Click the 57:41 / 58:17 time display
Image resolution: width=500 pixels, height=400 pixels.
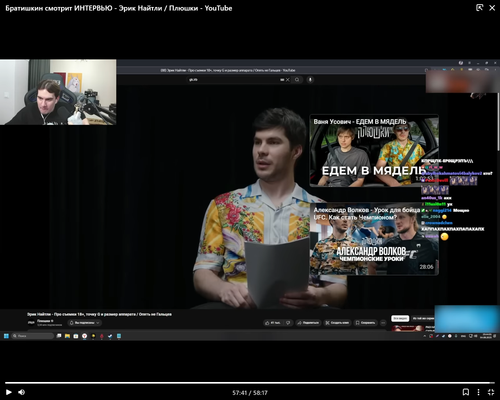pyautogui.click(x=250, y=393)
